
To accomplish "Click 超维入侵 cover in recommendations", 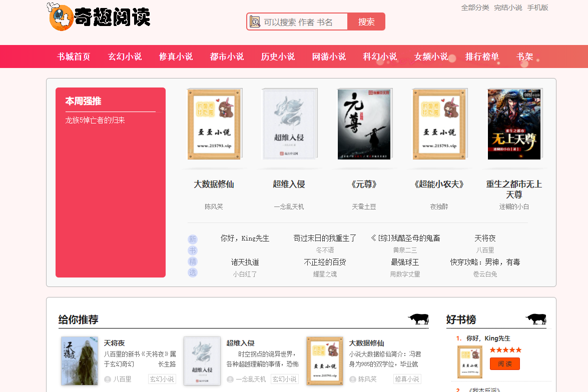I will (x=202, y=361).
